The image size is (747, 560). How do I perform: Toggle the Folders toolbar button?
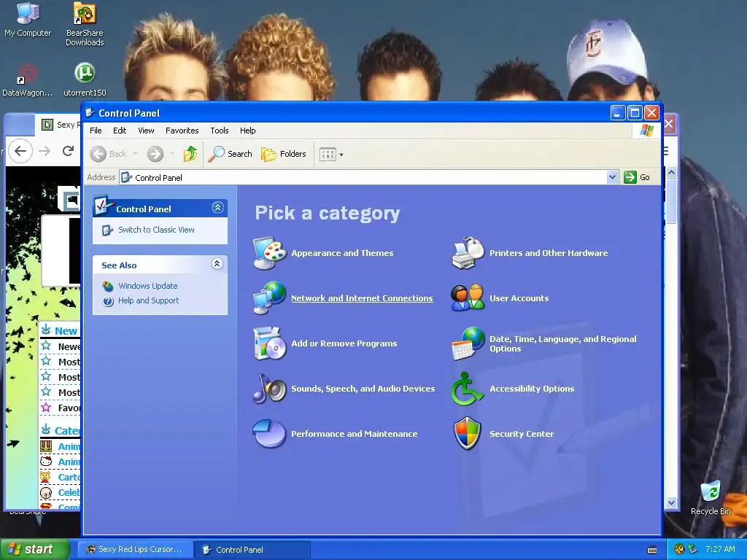coord(284,154)
